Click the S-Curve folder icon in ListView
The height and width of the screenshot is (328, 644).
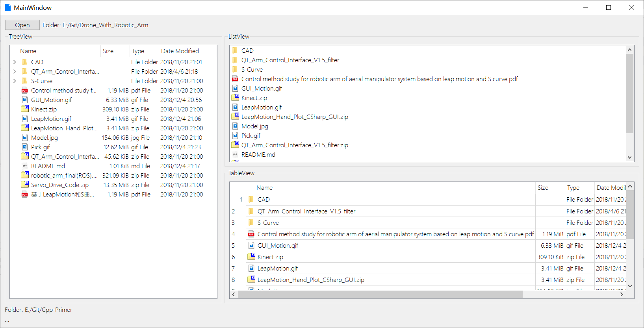pyautogui.click(x=235, y=70)
